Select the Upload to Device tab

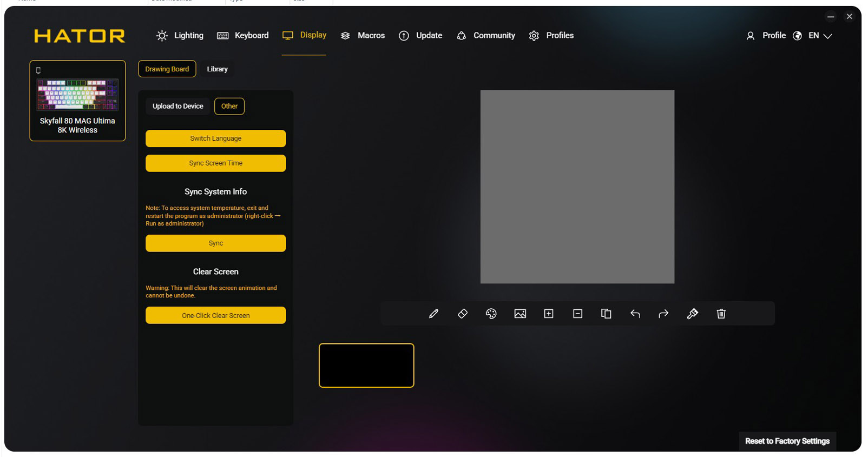[x=177, y=107]
